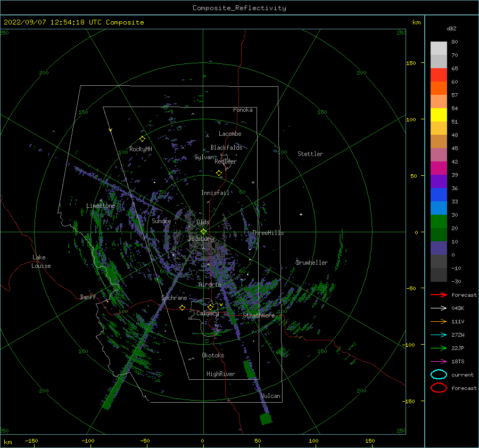Click the yellow diamond marker beside RockyMH
The image size is (479, 448).
(x=142, y=139)
